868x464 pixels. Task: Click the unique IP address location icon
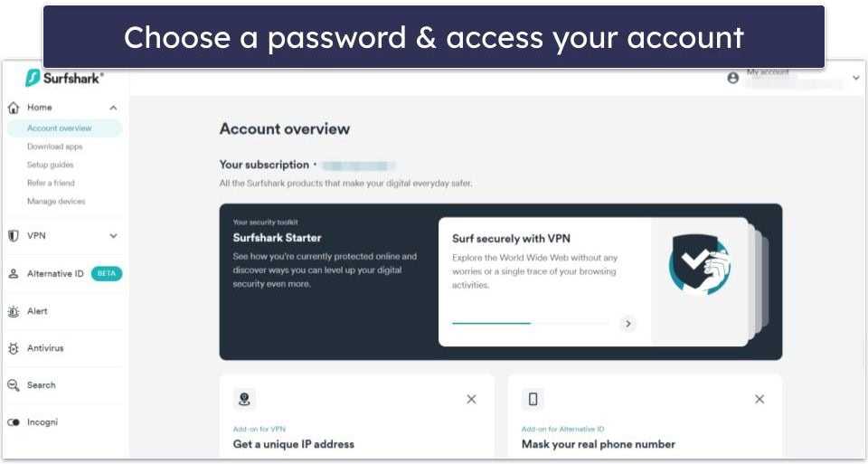pyautogui.click(x=244, y=399)
